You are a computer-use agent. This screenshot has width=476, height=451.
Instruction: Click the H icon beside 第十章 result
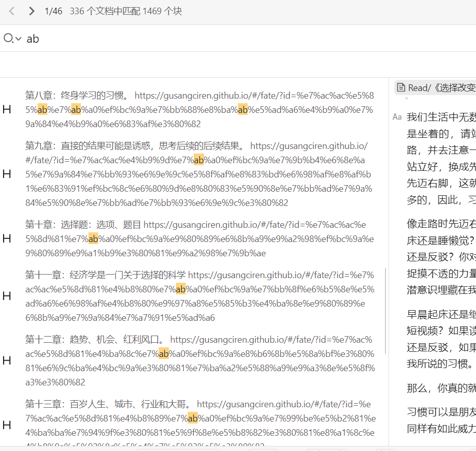pos(7,238)
